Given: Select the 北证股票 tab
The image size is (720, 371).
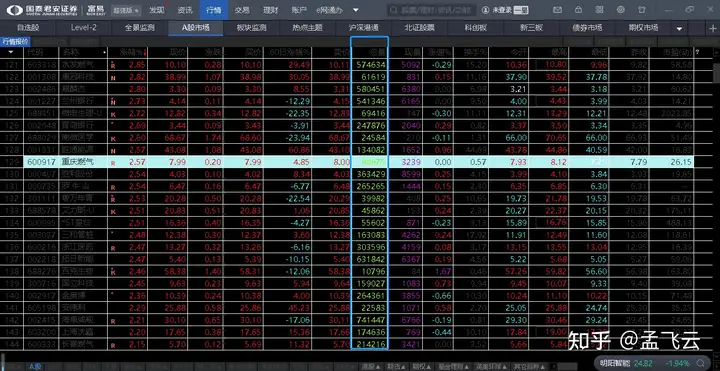Looking at the screenshot, I should coord(419,28).
